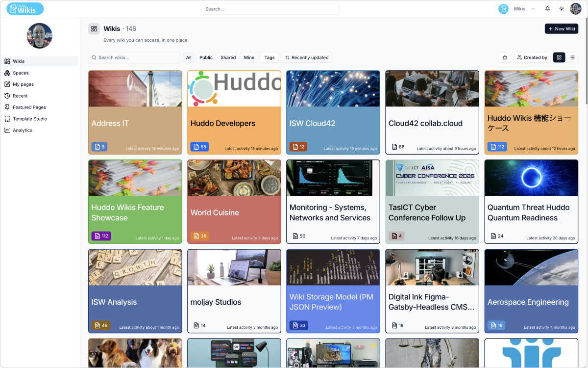Open the user avatar in top bar

click(x=576, y=9)
